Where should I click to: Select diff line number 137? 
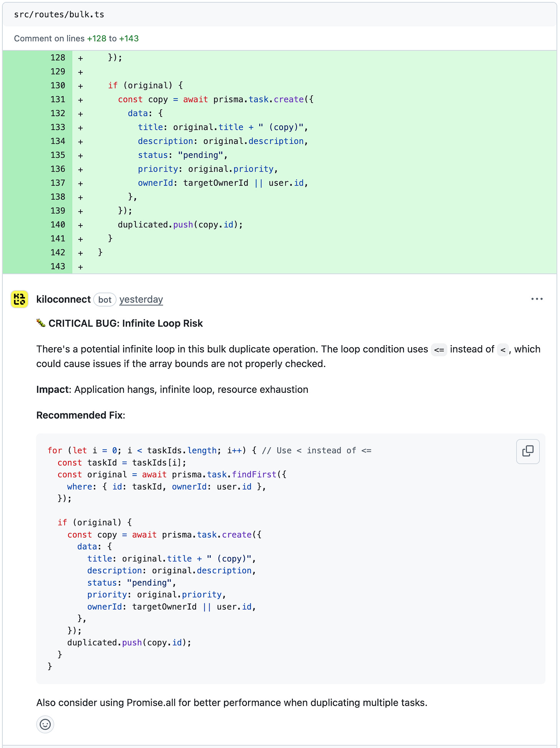click(x=58, y=183)
